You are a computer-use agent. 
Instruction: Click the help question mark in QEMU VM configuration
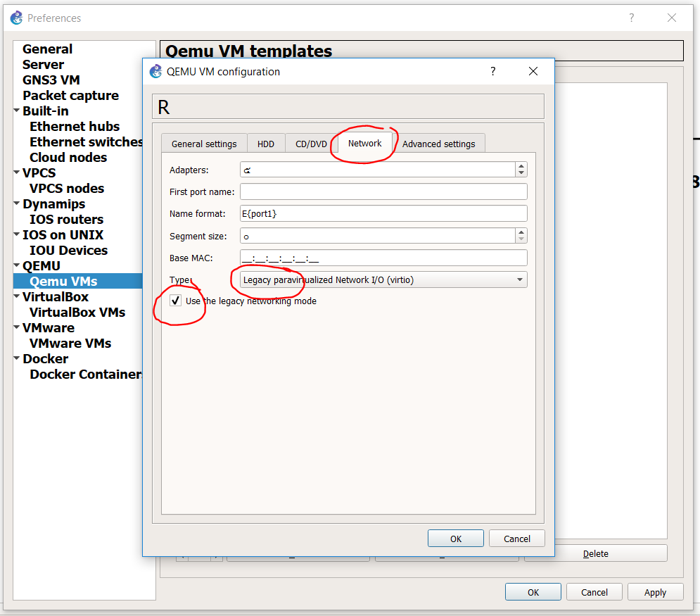point(493,72)
